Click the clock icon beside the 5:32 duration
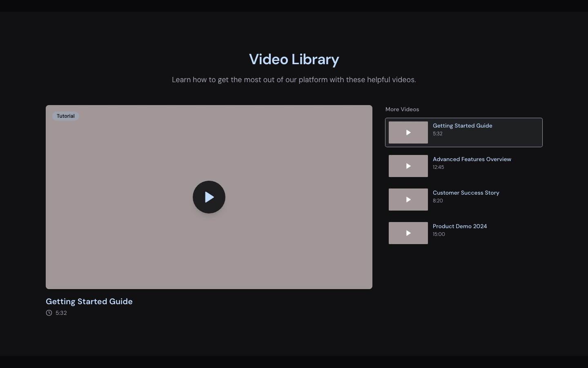 pos(49,313)
